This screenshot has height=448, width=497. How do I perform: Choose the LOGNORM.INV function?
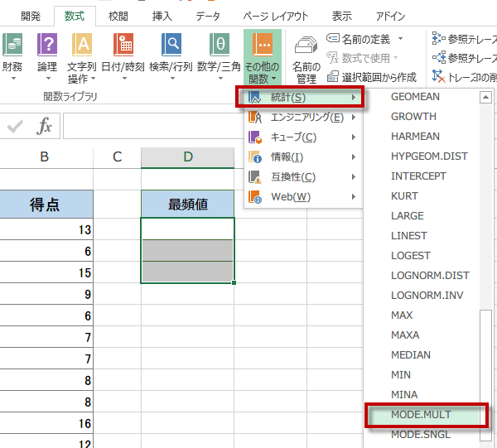coord(427,296)
